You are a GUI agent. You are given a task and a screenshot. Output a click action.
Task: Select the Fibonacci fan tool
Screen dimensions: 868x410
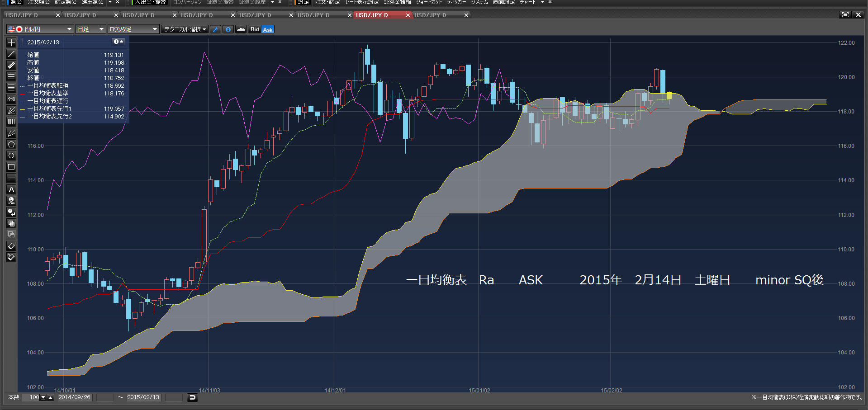11,110
